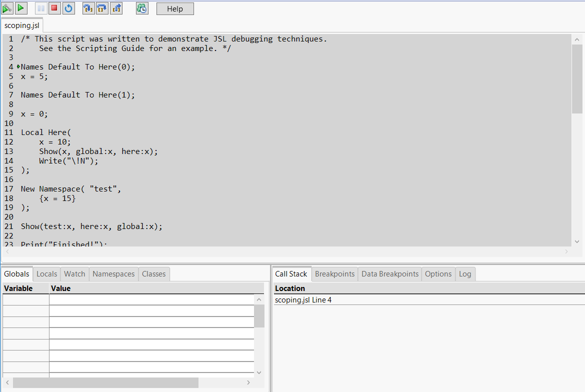The image size is (585, 392).
Task: Open the JSL profiler clock icon
Action: tap(142, 8)
